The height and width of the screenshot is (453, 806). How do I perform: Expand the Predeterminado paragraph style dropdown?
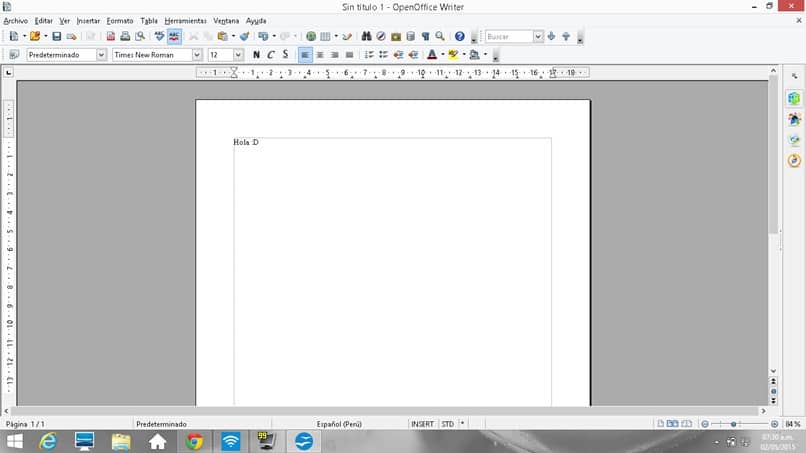click(101, 55)
